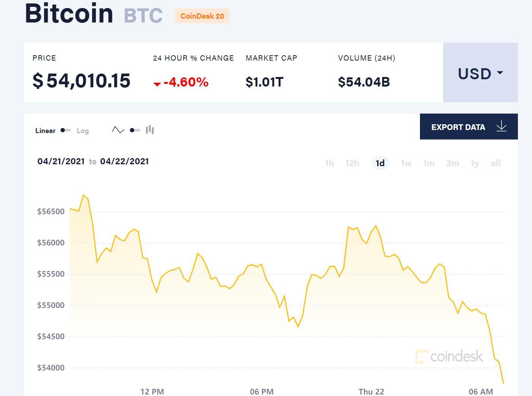
Task: Toggle the Linear/Log scale switch
Action: point(66,130)
